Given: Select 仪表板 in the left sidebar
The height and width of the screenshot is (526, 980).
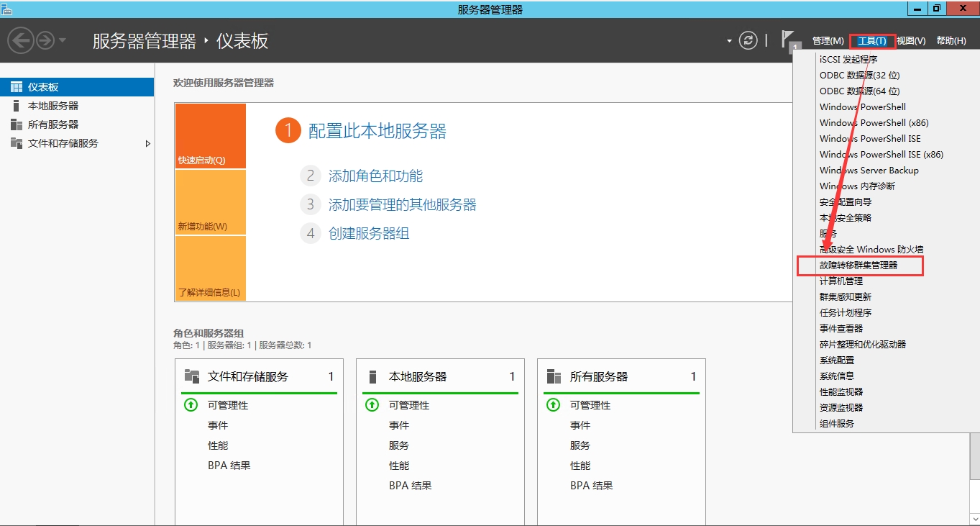Looking at the screenshot, I should (x=43, y=86).
